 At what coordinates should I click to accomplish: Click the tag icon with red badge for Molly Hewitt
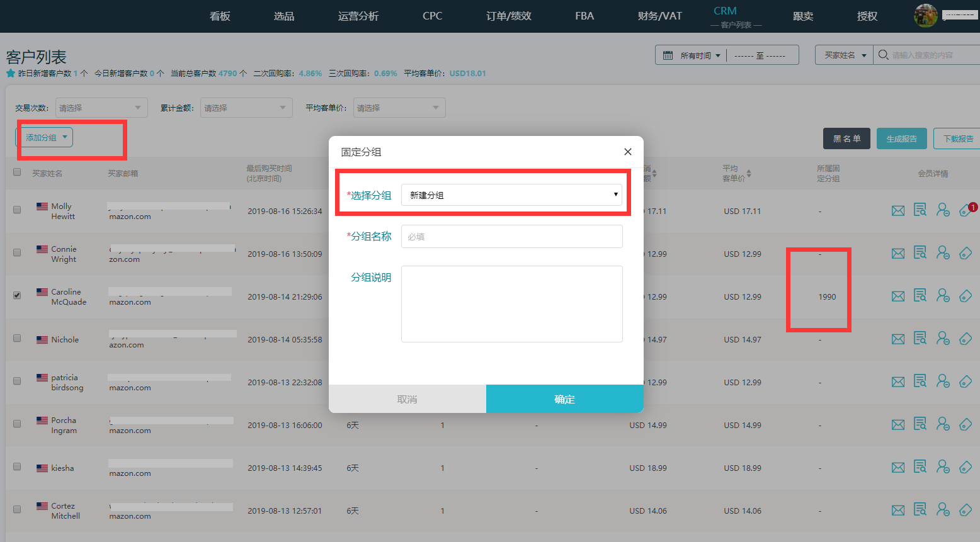pos(966,210)
